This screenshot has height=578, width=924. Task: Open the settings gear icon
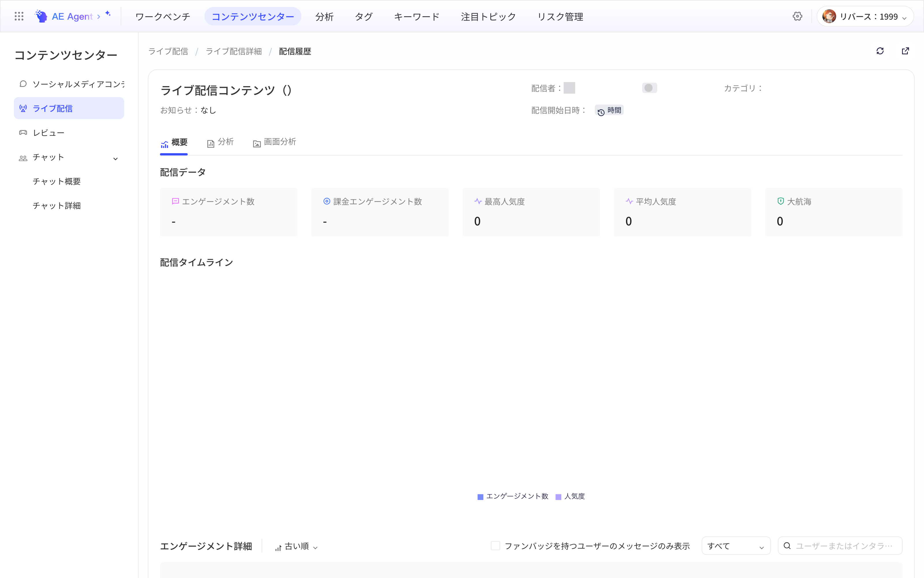click(797, 16)
